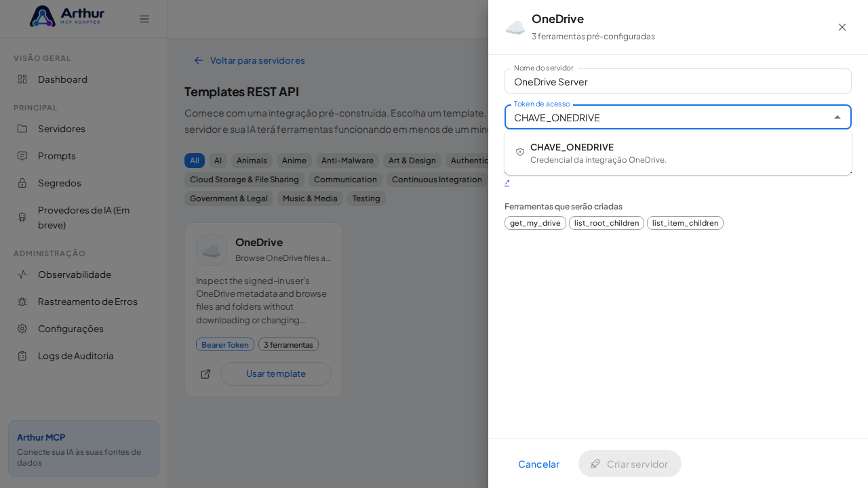Click the 3 ferramentas badge on OneDrive card
Viewport: 868px width, 488px height.
pos(288,344)
